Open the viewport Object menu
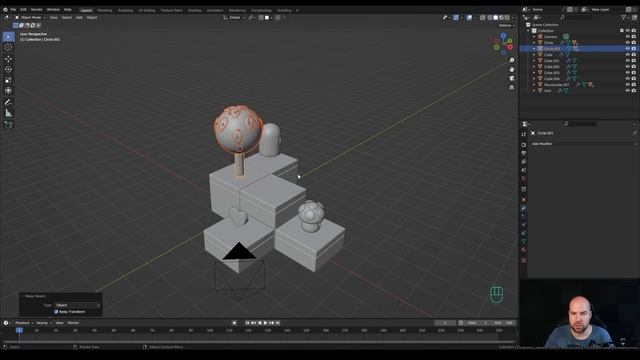Image resolution: width=640 pixels, height=360 pixels. (x=92, y=18)
